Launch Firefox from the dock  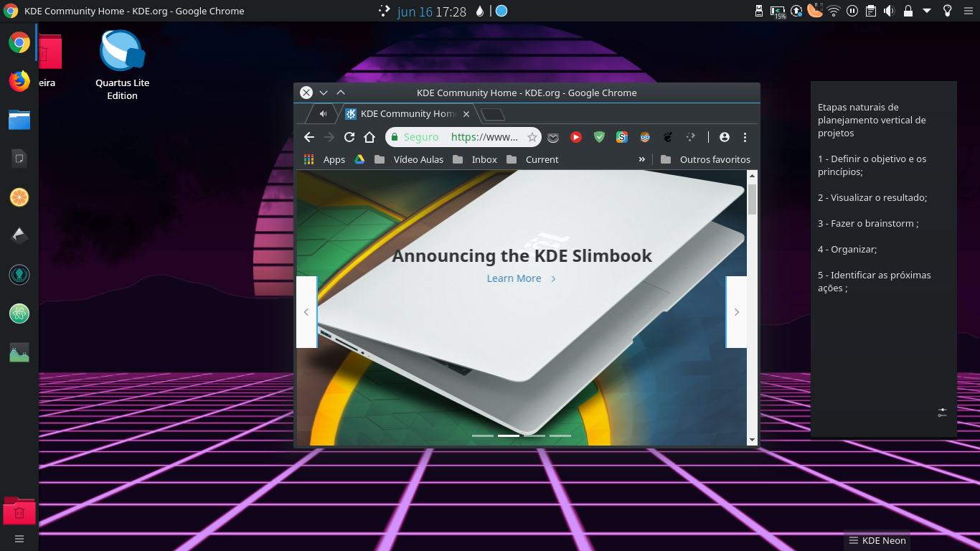pyautogui.click(x=19, y=81)
